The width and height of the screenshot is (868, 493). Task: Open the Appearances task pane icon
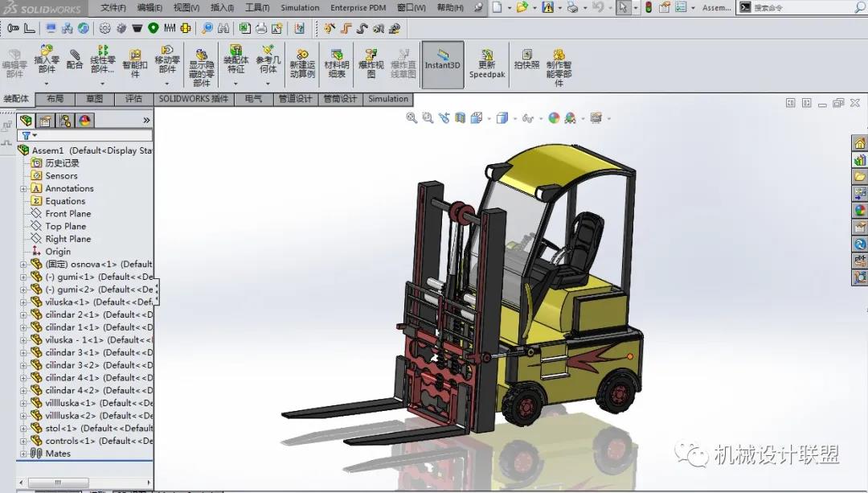coord(860,210)
